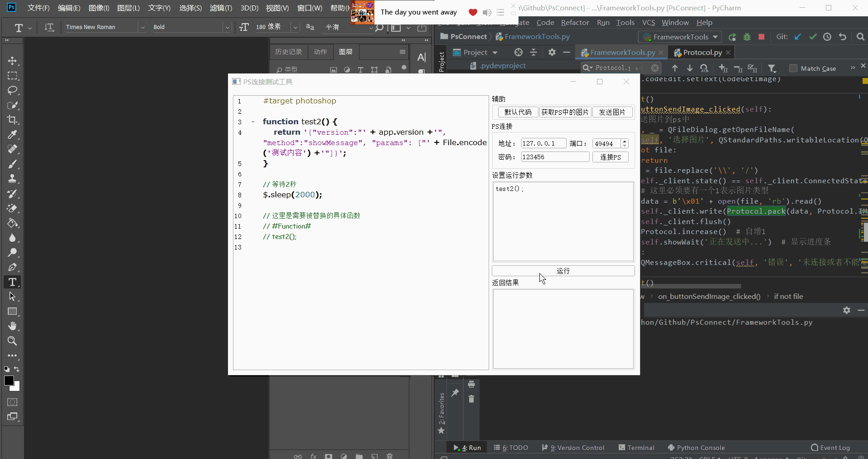Click the Git Update Project blue arrow
Image resolution: width=868 pixels, height=459 pixels.
(798, 37)
